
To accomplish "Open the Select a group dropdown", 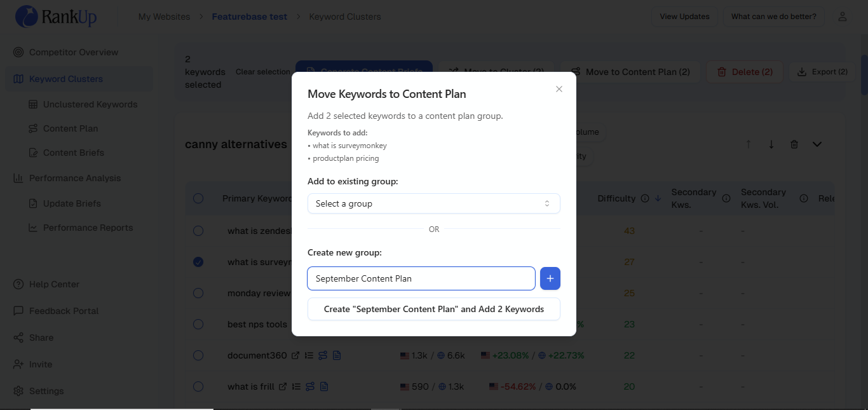I will click(434, 203).
